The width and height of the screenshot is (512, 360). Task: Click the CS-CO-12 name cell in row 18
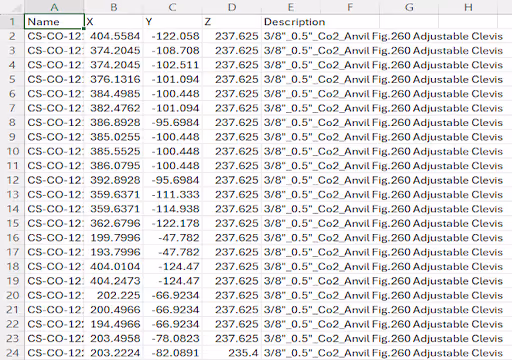(54, 266)
